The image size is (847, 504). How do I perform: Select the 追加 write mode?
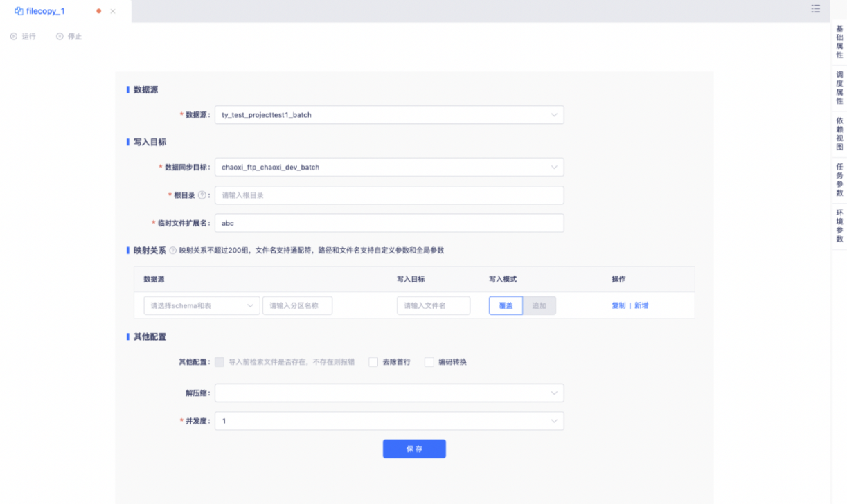539,305
